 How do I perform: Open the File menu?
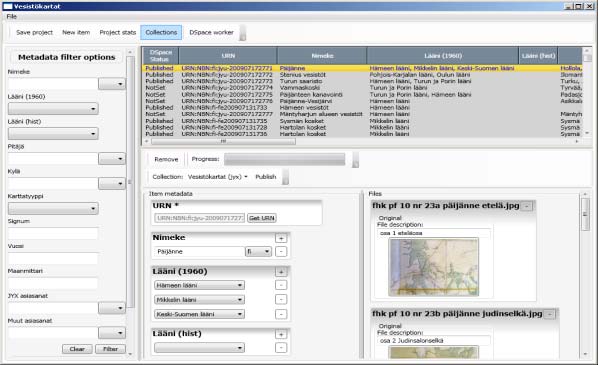[11, 16]
